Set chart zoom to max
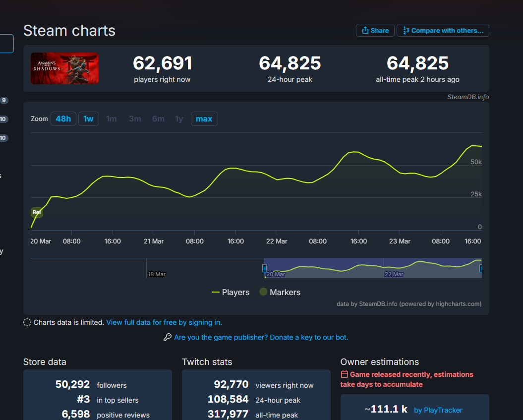Screen dimensions: 523x420 pos(204,119)
